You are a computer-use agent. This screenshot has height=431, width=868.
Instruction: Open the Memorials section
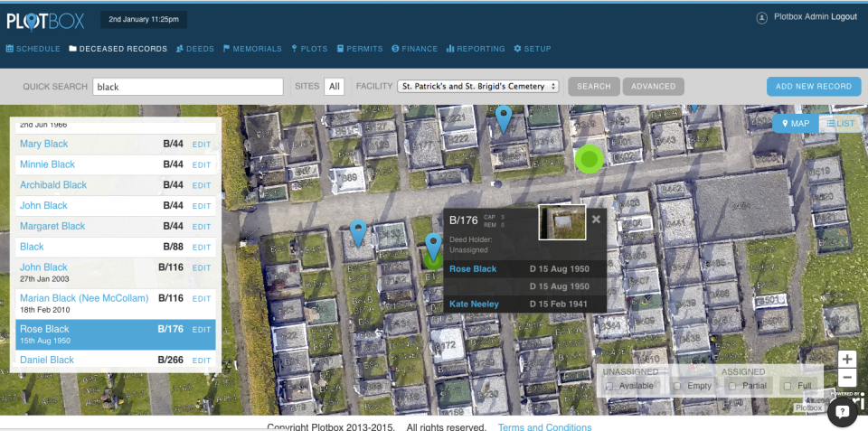252,49
